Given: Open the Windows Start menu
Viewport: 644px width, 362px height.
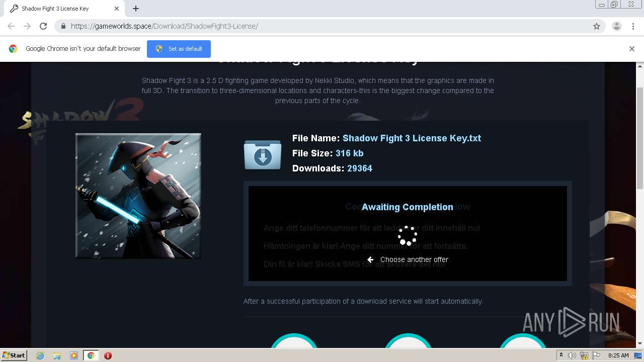Looking at the screenshot, I should tap(14, 355).
